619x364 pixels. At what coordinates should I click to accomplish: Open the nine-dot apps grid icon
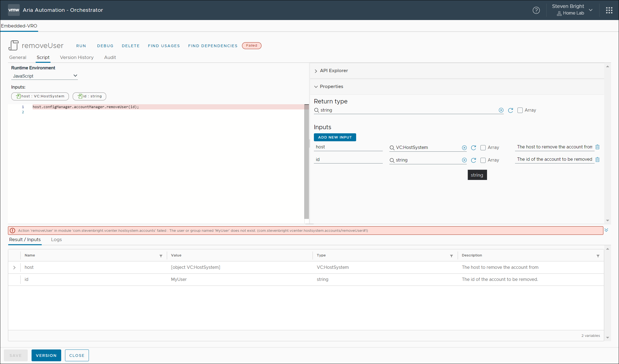pyautogui.click(x=609, y=10)
